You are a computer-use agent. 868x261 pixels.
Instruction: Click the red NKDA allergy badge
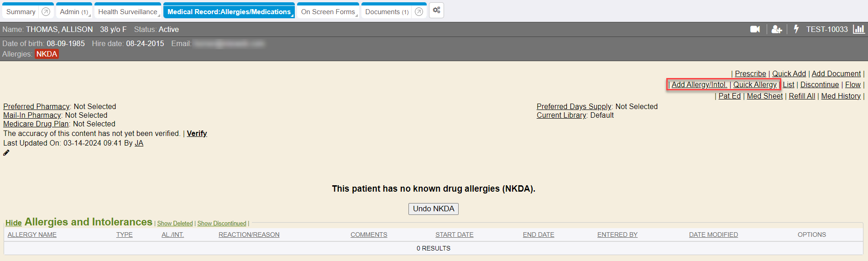(x=47, y=54)
